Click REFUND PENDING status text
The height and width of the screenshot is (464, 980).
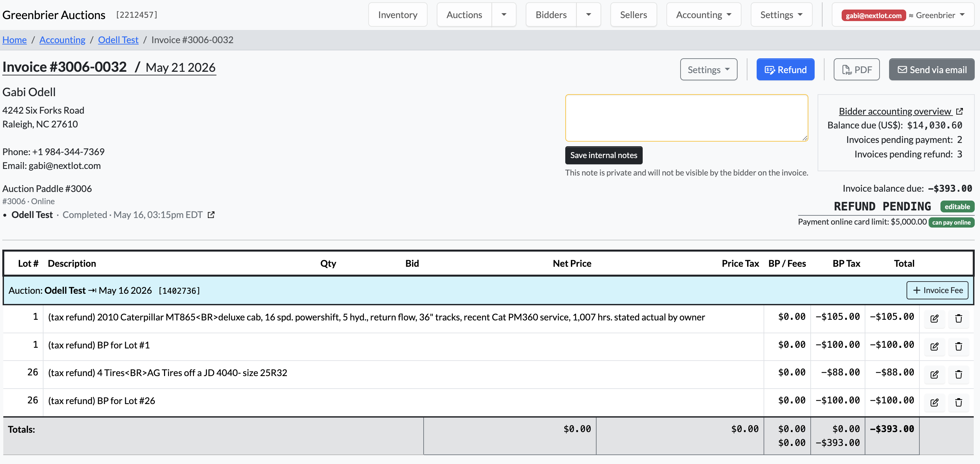coord(882,206)
